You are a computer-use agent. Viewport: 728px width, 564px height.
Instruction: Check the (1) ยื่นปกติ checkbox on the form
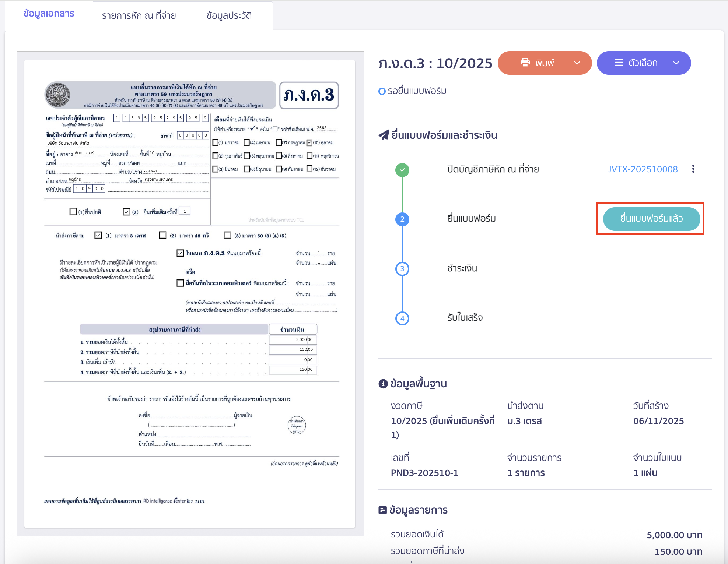point(73,211)
